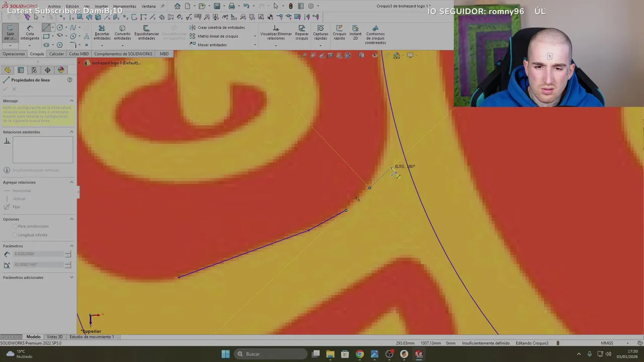Open the Display manager panel tab
Screen dimensions: 644x362
(61, 70)
